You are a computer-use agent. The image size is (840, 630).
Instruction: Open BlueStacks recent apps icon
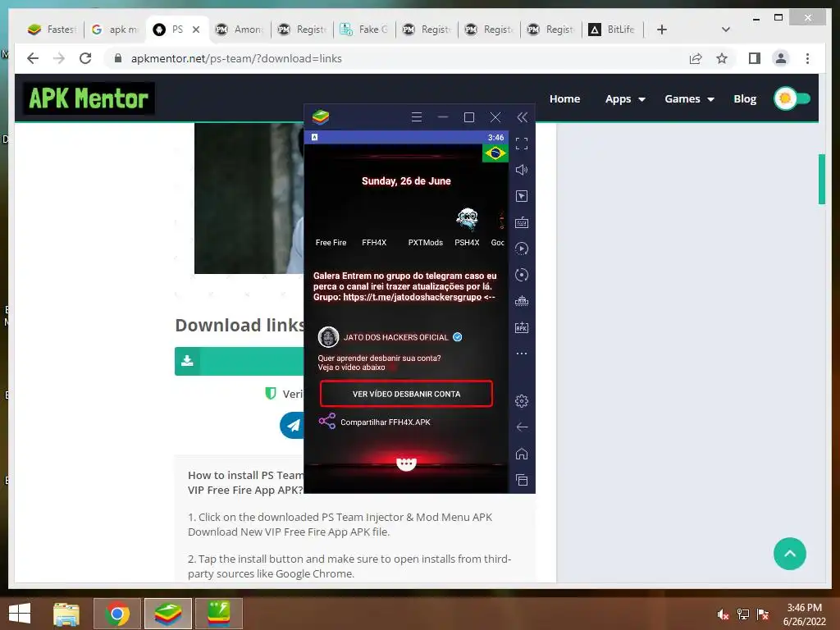(x=521, y=480)
